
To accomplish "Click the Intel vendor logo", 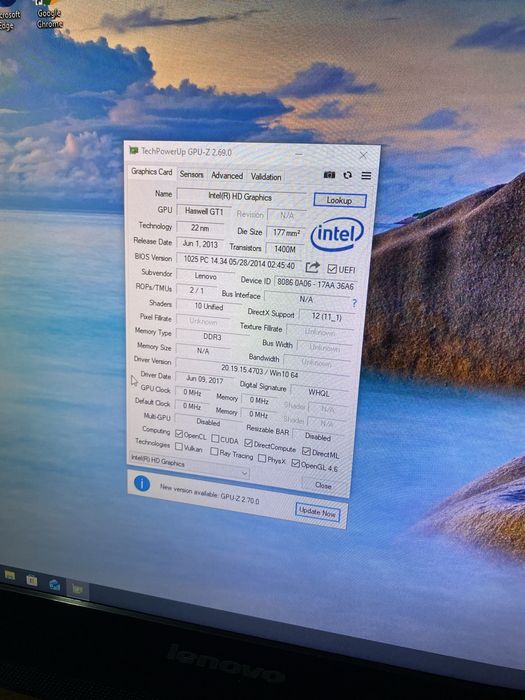I will point(337,234).
